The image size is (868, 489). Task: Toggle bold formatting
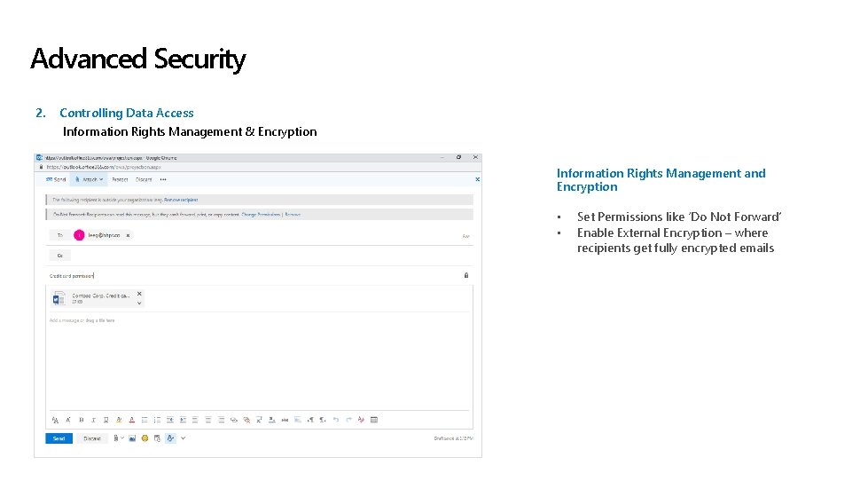[81, 420]
